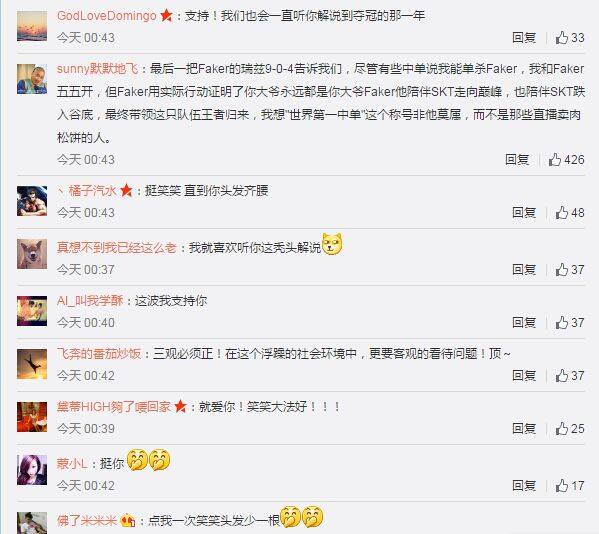Like GodLoveDomingo's comment with 33 likes
This screenshot has height=534, width=599.
[570, 38]
